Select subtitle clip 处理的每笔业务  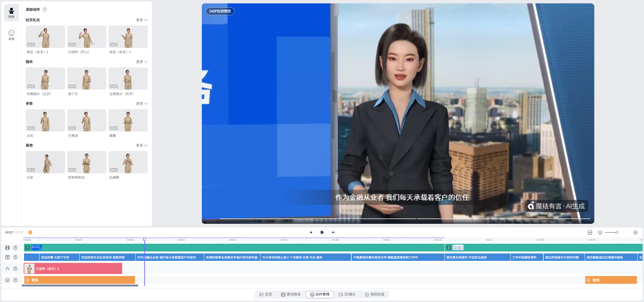(232, 258)
